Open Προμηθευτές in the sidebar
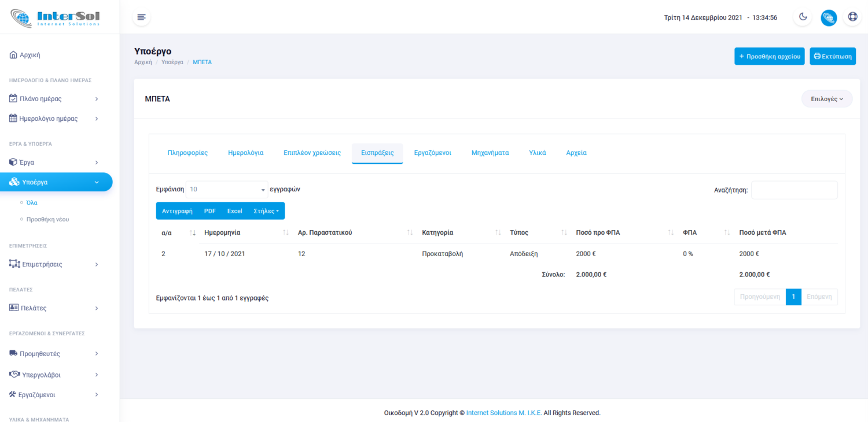 tap(54, 353)
